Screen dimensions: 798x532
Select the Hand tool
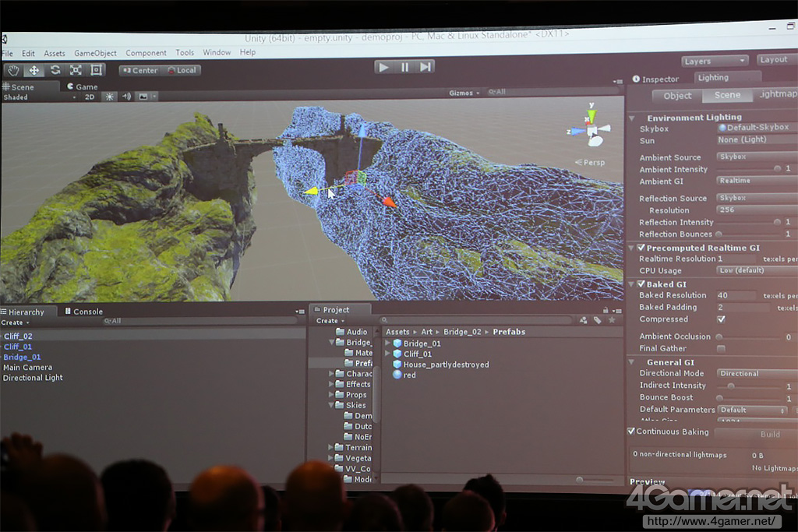coord(13,70)
